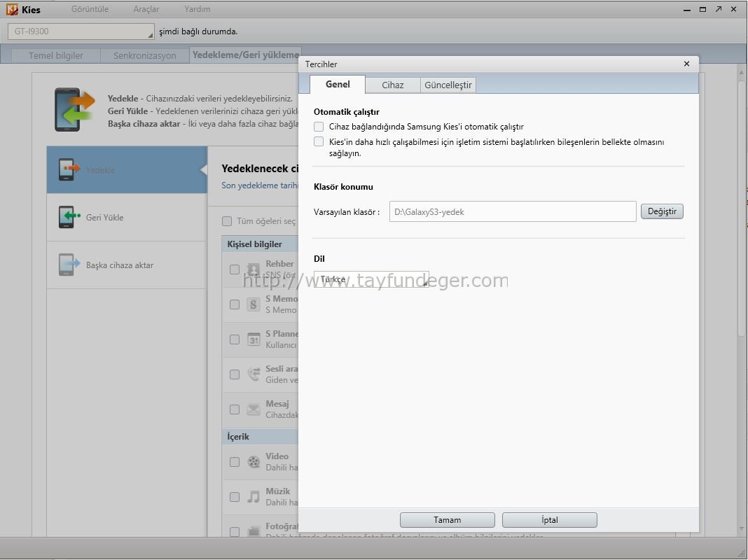Switch to the Cihaz tab

pyautogui.click(x=393, y=85)
